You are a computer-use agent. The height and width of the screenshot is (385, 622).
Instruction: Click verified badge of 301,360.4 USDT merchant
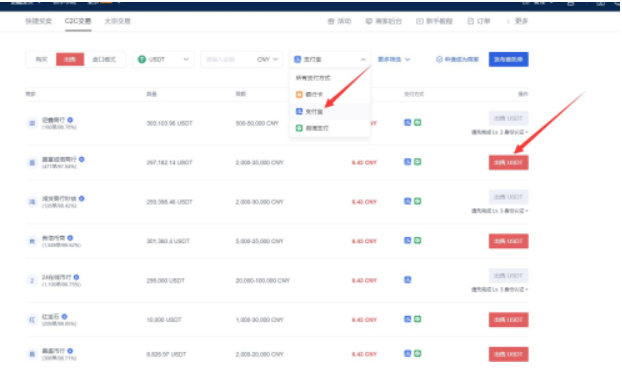pos(70,238)
